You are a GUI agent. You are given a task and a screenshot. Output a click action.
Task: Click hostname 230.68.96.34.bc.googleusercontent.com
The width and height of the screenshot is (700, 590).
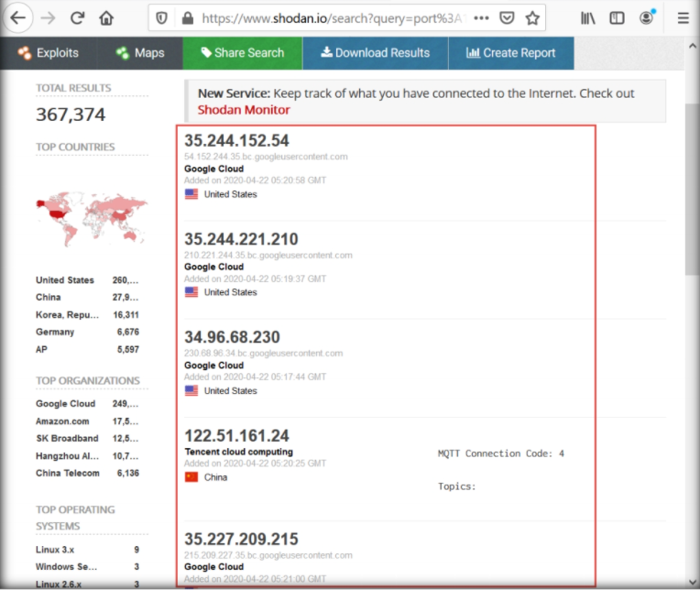point(263,354)
